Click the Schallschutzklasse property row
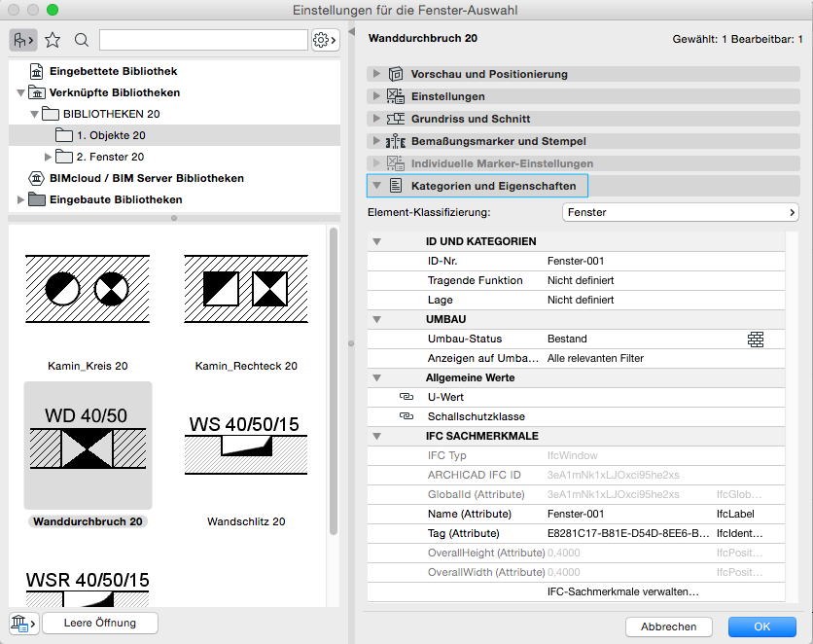Screen dimensions: 813x644 click(x=576, y=417)
